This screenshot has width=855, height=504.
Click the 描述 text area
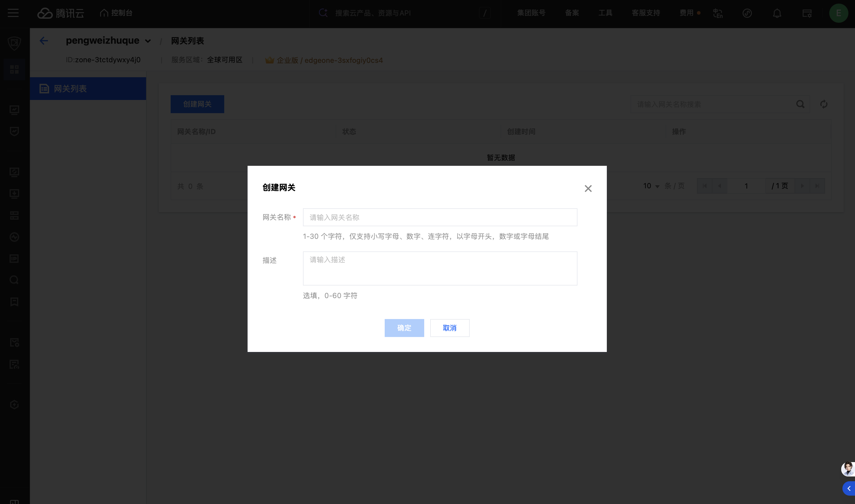tap(440, 268)
